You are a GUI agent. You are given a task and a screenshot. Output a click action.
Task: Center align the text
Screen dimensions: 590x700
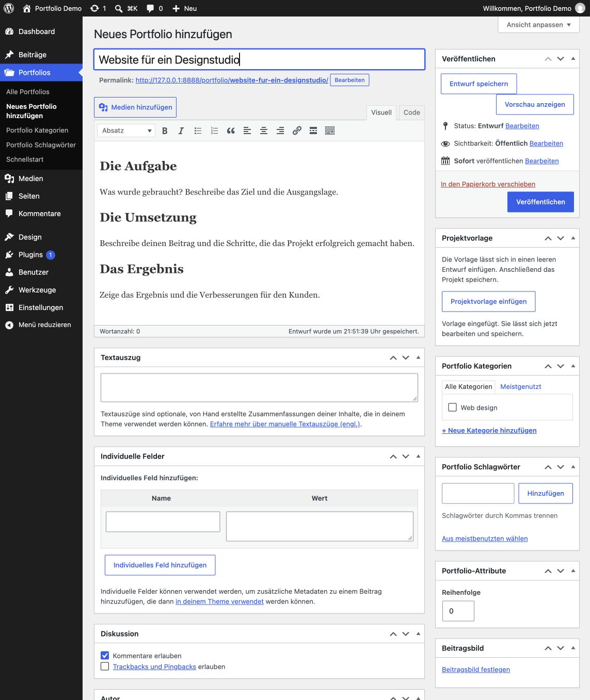point(264,131)
